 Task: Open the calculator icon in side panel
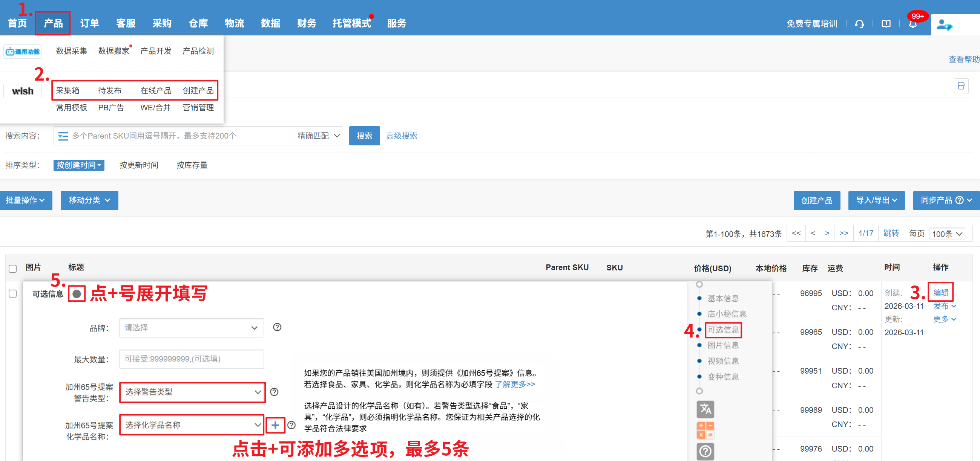(x=705, y=430)
